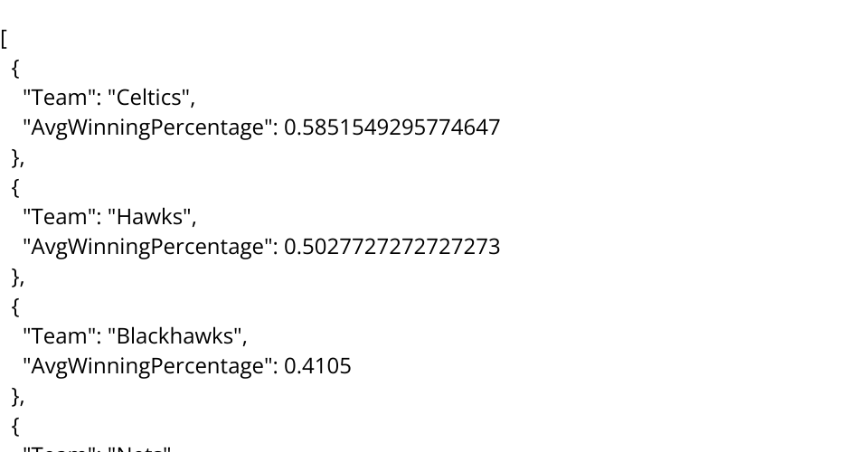Click the opening brace before Celtics entry

[15, 69]
